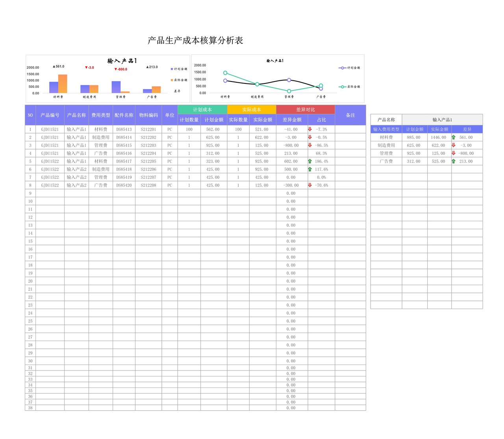Select the 输入产品1 chart title on the bar chart
504x439 pixels.
tap(121, 60)
